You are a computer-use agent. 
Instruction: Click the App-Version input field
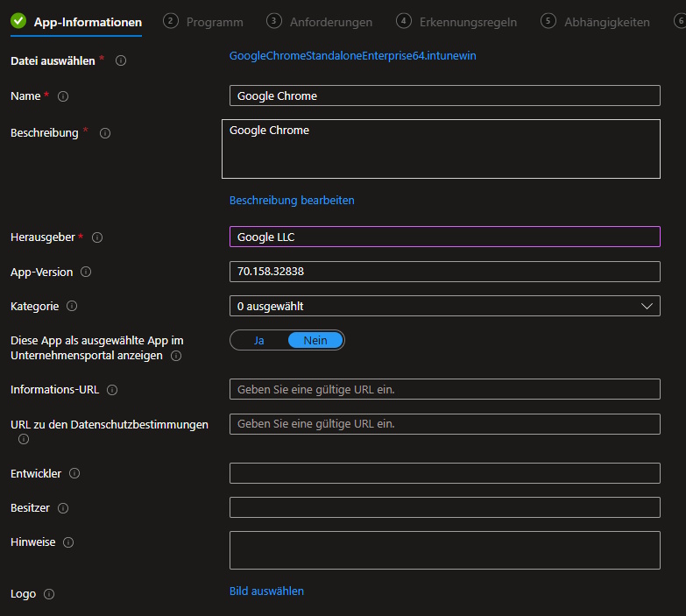point(445,272)
